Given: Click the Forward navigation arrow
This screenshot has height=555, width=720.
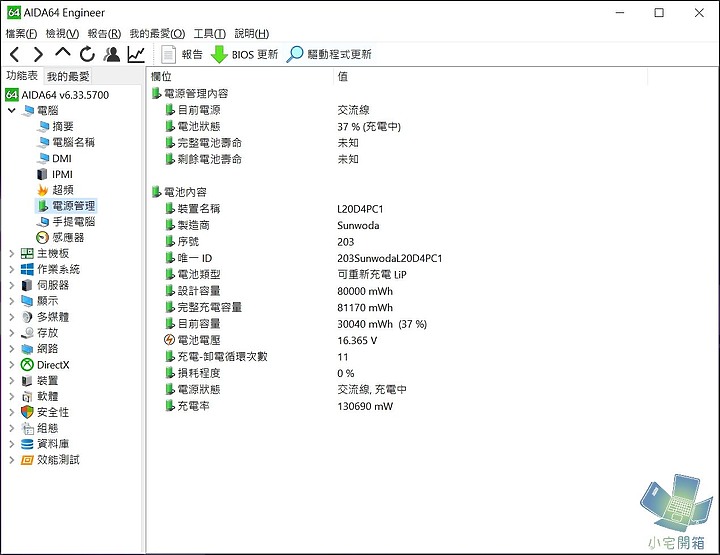Looking at the screenshot, I should [39, 55].
